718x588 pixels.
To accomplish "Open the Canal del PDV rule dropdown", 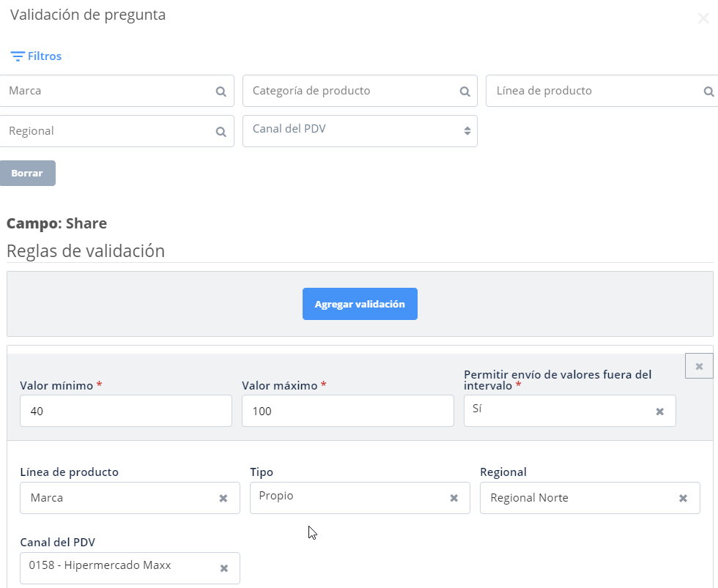I will tap(117, 567).
